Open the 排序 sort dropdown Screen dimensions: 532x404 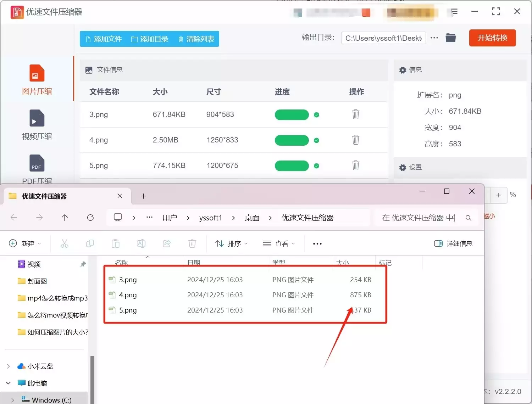[x=232, y=243]
